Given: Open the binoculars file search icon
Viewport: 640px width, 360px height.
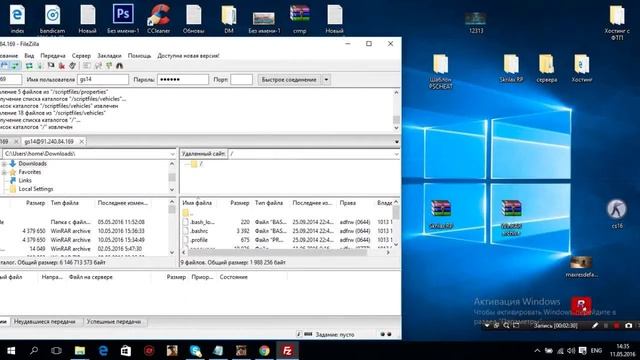Looking at the screenshot, I should click(x=120, y=66).
